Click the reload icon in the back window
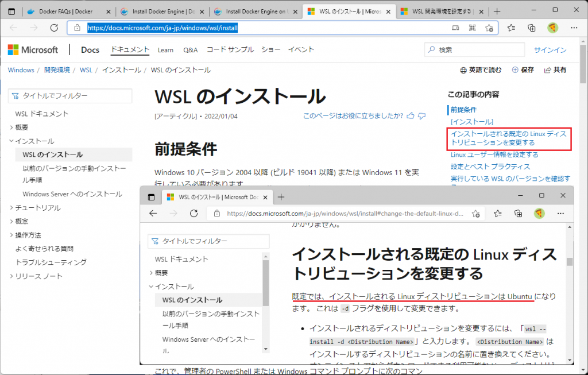Viewport: 588px width, 375px height. click(54, 28)
